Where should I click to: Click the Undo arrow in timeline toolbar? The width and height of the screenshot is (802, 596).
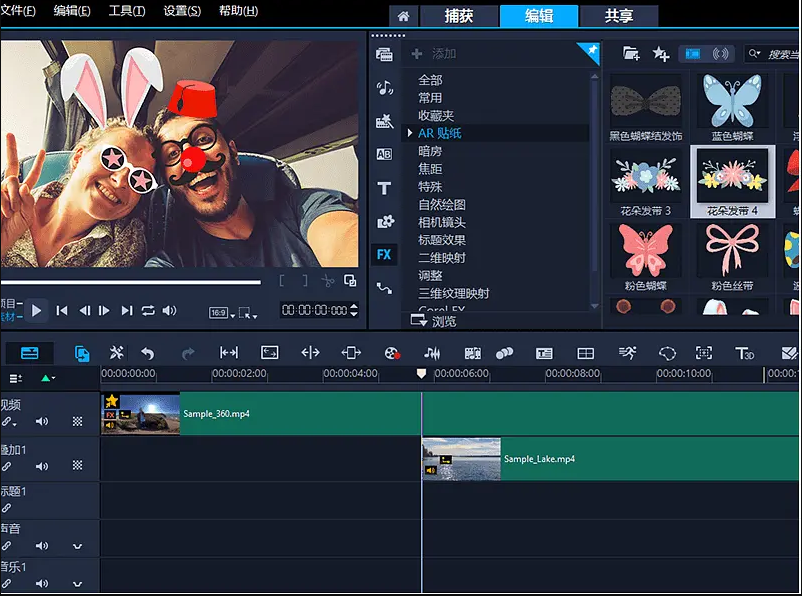[148, 353]
